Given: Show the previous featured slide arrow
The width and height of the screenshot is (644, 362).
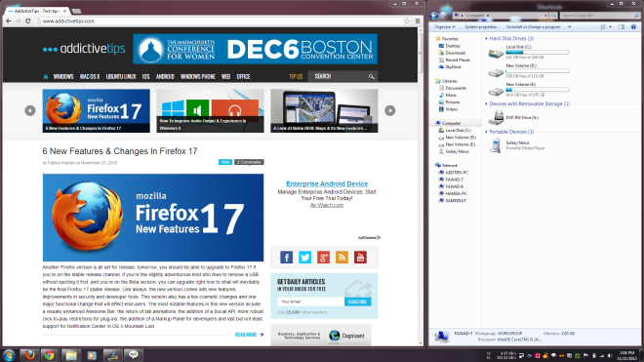Looking at the screenshot, I should 30,110.
